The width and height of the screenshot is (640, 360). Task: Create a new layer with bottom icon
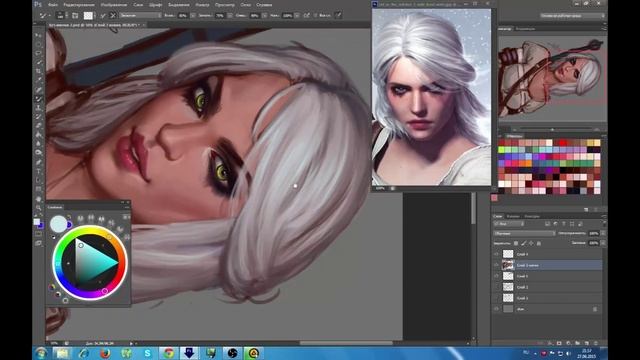[x=587, y=343]
